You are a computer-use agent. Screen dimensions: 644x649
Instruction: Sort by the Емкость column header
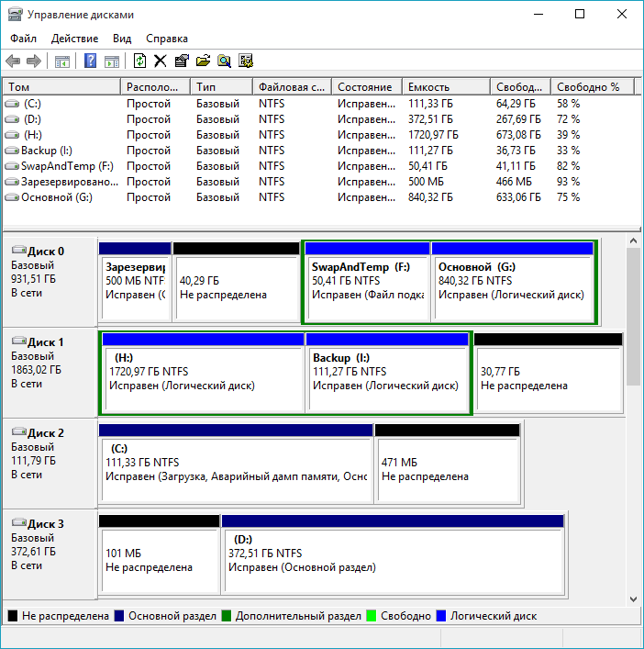[446, 87]
